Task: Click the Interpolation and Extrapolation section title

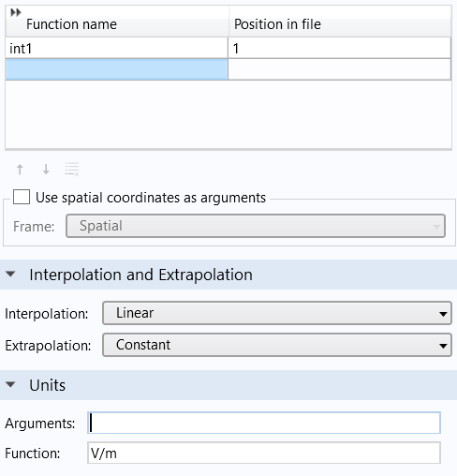Action: [140, 275]
